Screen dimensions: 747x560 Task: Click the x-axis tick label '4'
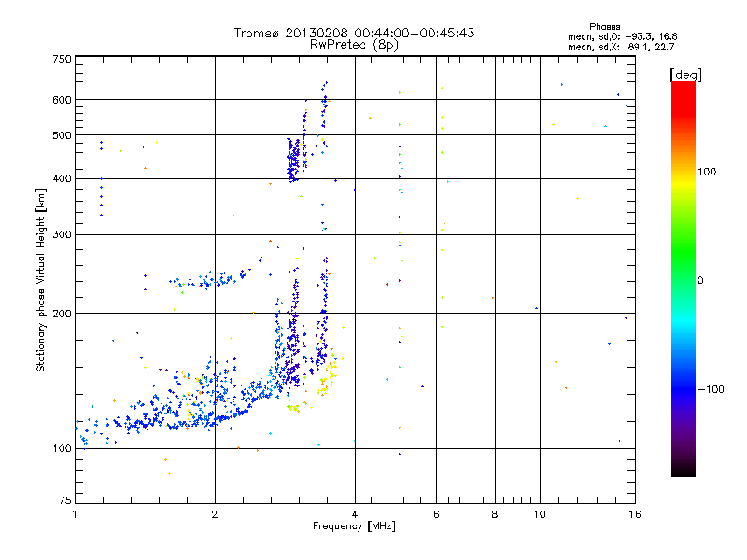(x=355, y=514)
